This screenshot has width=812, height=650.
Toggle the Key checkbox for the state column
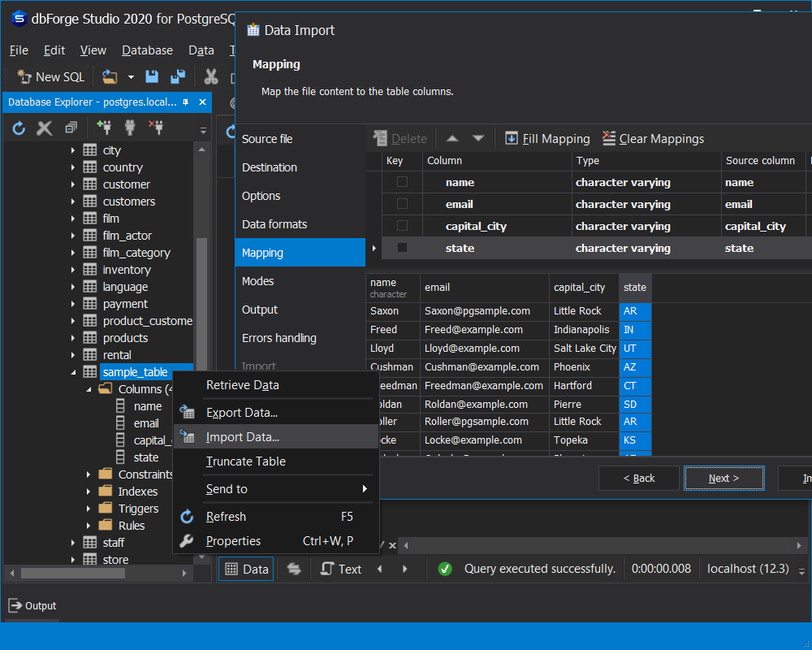coord(402,248)
